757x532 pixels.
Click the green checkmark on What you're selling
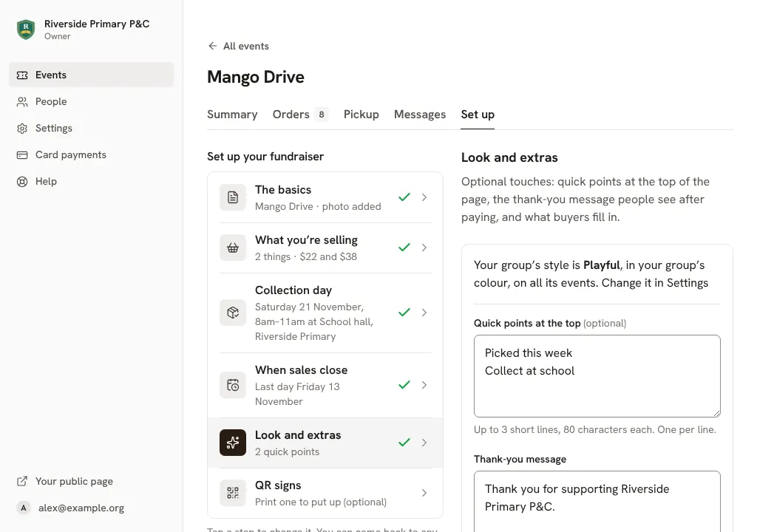point(404,248)
